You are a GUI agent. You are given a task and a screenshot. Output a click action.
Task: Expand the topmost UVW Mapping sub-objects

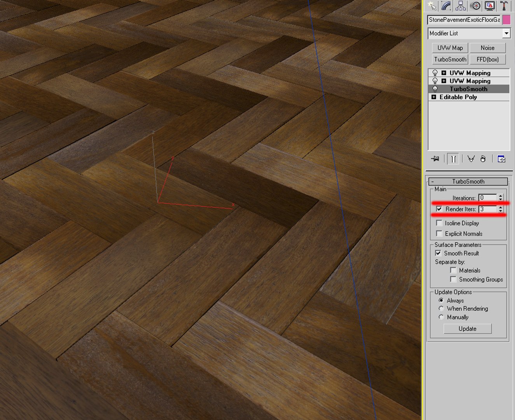tap(443, 73)
